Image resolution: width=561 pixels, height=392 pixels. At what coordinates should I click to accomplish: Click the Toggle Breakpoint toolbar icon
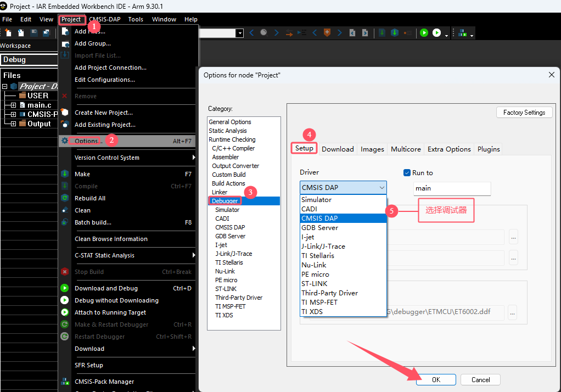[x=407, y=33]
